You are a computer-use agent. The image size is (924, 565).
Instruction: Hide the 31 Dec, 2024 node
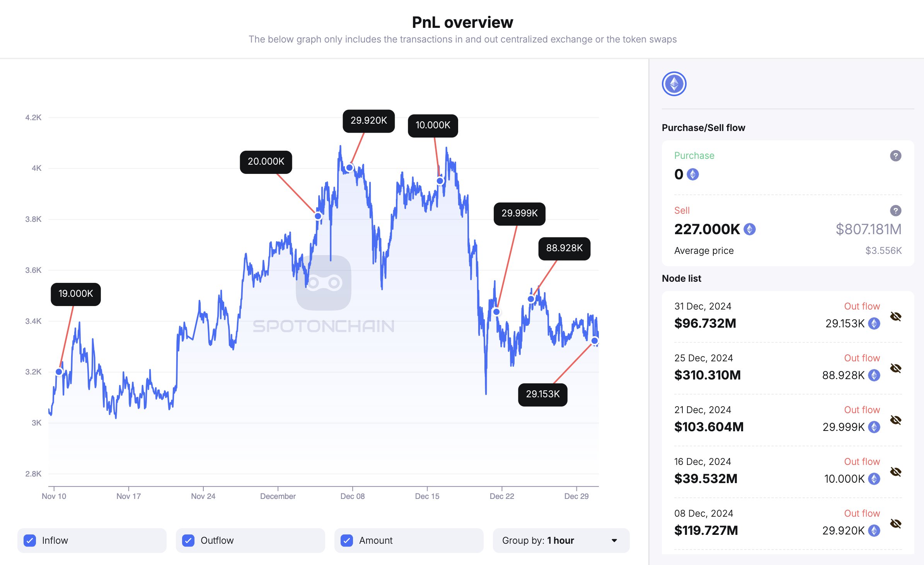[895, 317]
